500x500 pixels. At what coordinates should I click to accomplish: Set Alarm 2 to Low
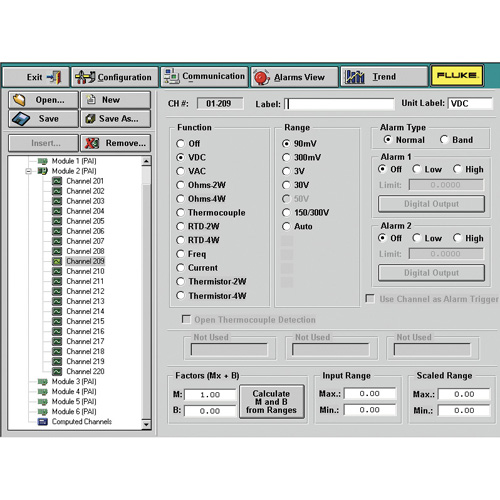pos(417,238)
